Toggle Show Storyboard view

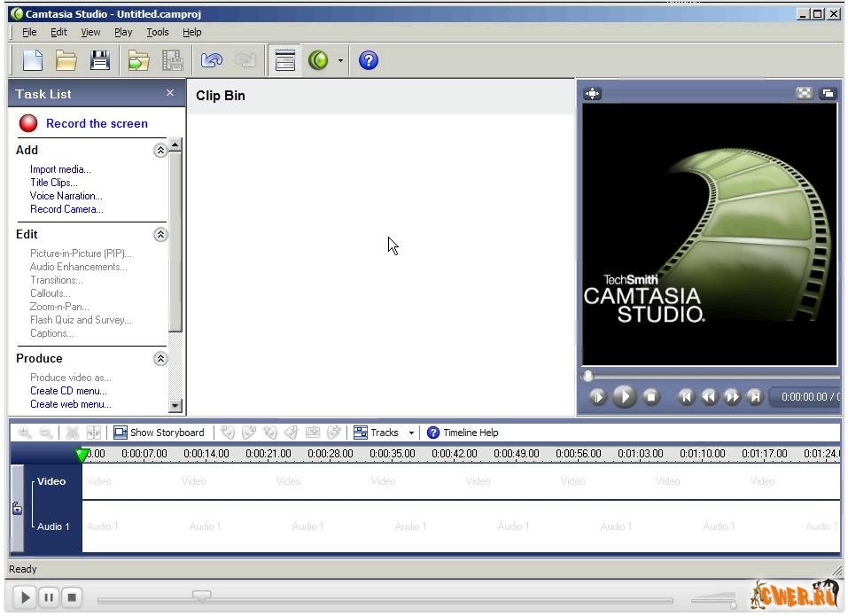click(159, 433)
